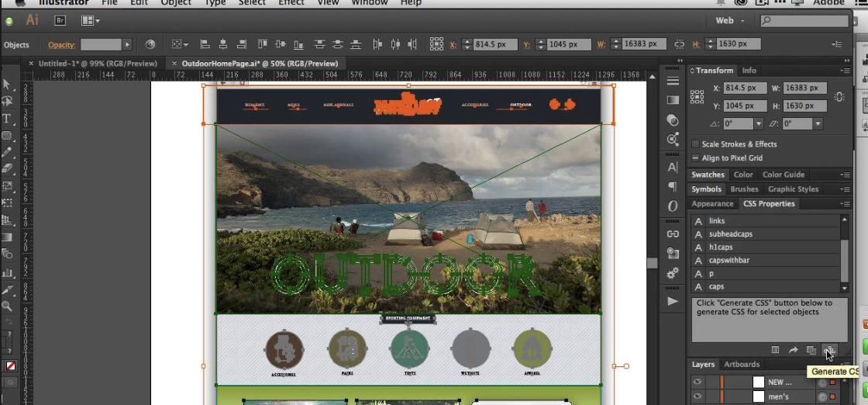Select the capswithbar character style

pyautogui.click(x=766, y=260)
